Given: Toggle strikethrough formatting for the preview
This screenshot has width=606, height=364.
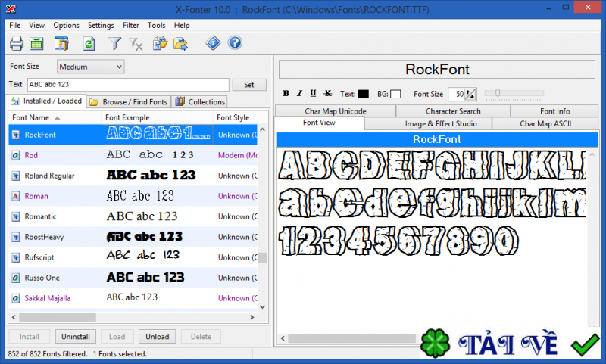Looking at the screenshot, I should tap(327, 94).
